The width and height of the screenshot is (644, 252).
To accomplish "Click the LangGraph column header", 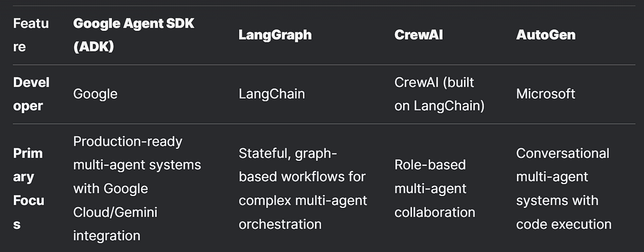I will [275, 35].
